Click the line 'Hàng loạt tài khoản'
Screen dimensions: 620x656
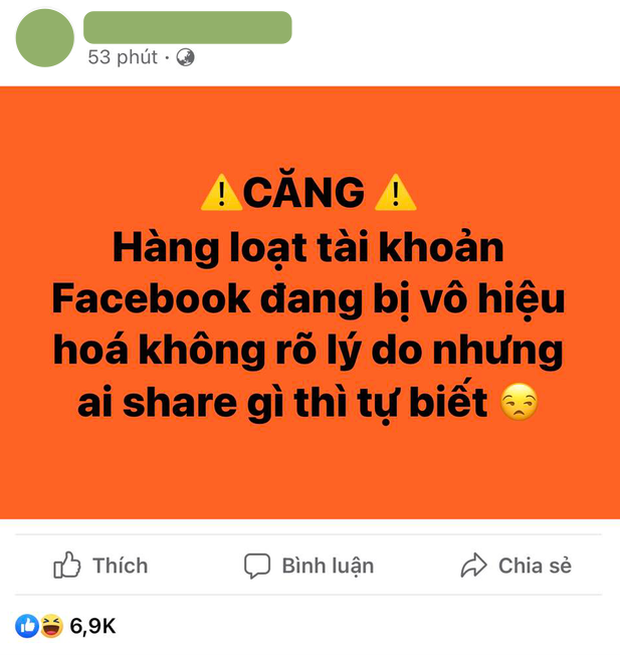[308, 248]
